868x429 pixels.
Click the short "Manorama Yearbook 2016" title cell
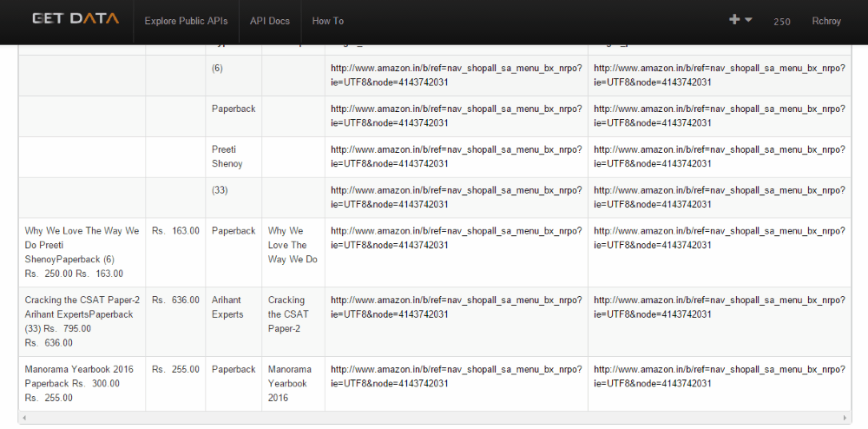coord(293,384)
